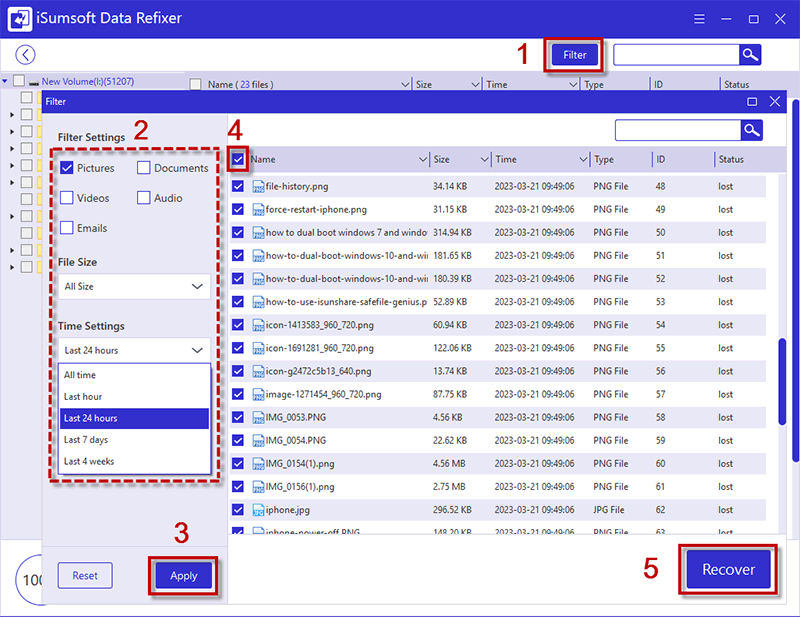Select All time option

134,375
